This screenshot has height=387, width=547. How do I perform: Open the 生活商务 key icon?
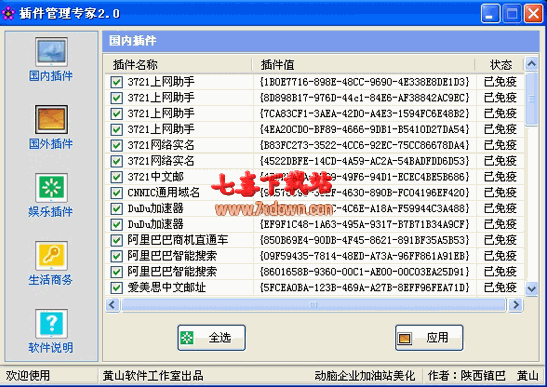tap(51, 255)
